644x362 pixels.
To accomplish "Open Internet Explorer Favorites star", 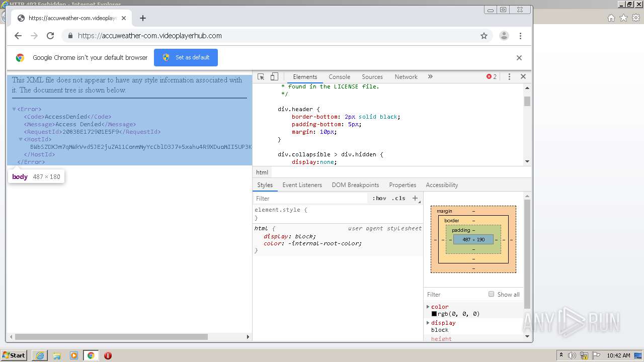I will tap(623, 18).
